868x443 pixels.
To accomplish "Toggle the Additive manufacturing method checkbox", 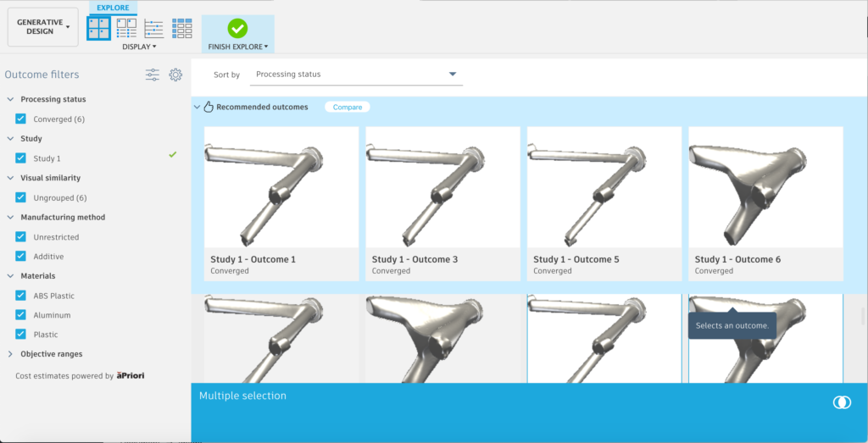I will coord(21,256).
